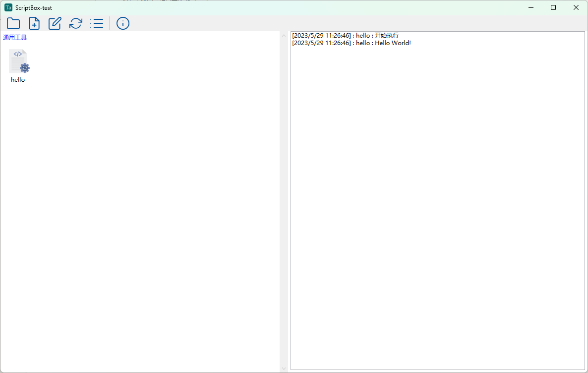Select the 通用工具 category heading
Screen dimensions: 588x373
15,38
